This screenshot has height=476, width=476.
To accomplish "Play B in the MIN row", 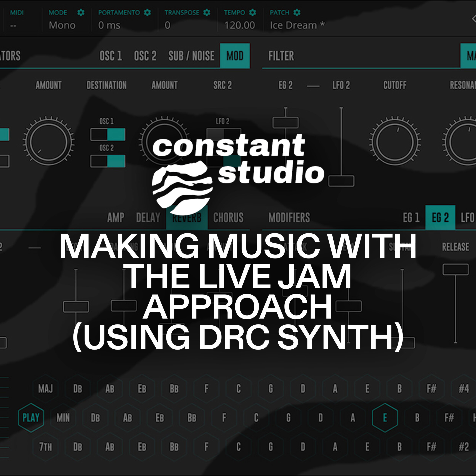I will [x=417, y=418].
